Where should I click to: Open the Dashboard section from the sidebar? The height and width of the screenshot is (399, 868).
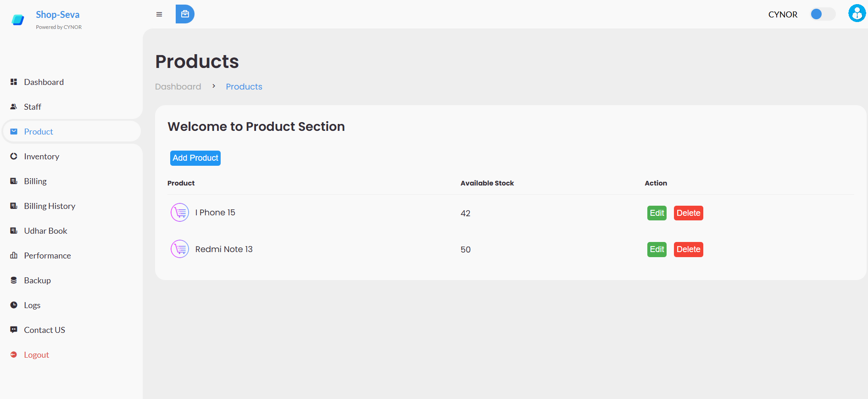(x=14, y=82)
